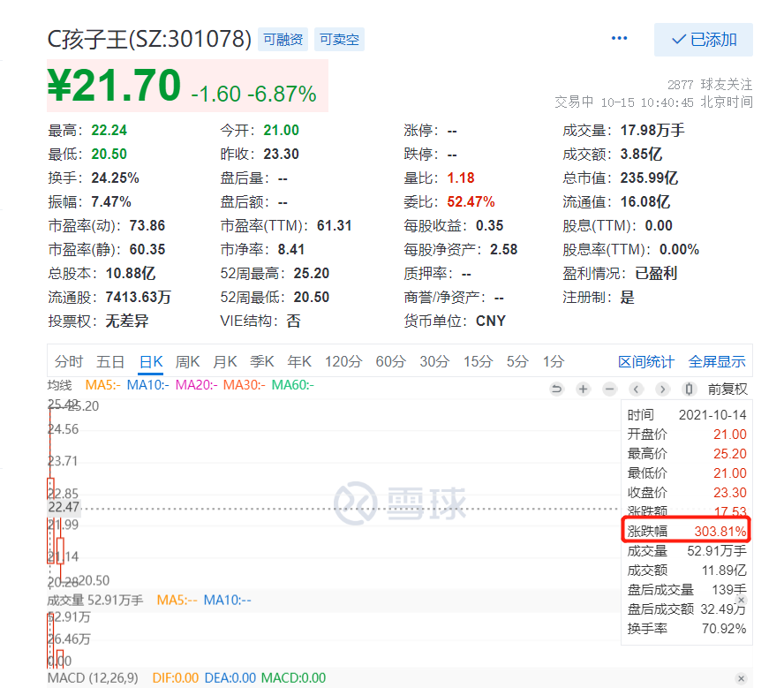Select the 周K weekly chart tab
The image size is (784, 688).
tap(187, 361)
